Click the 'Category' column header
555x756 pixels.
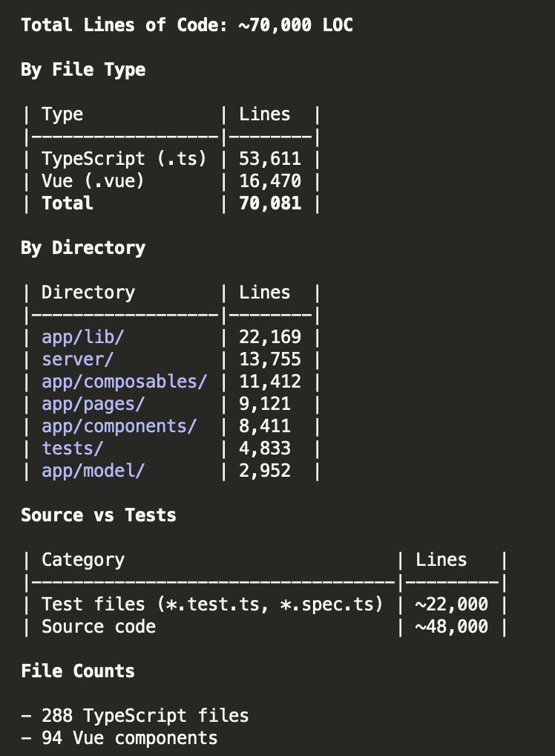[83, 560]
